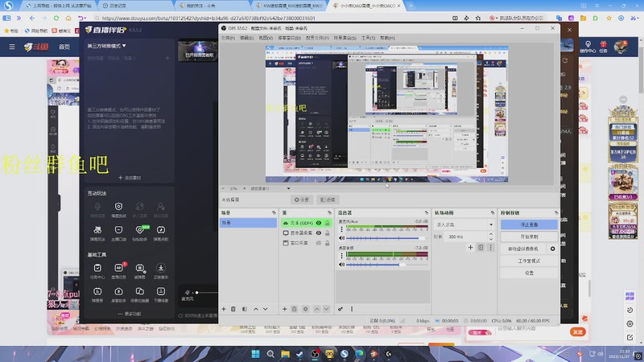Toggle visibility of 显示器采集 source
The width and height of the screenshot is (644, 362).
pos(319,232)
